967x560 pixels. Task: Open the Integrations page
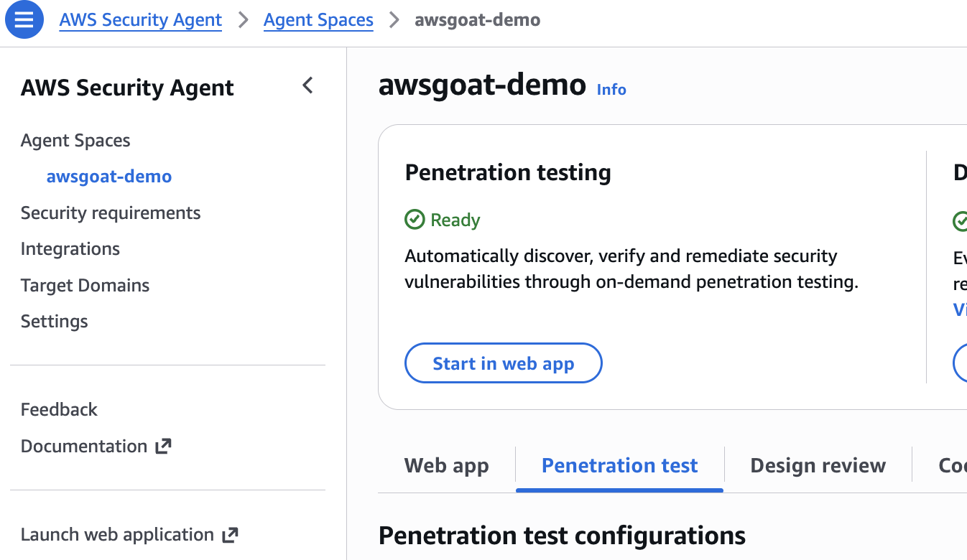(x=70, y=248)
